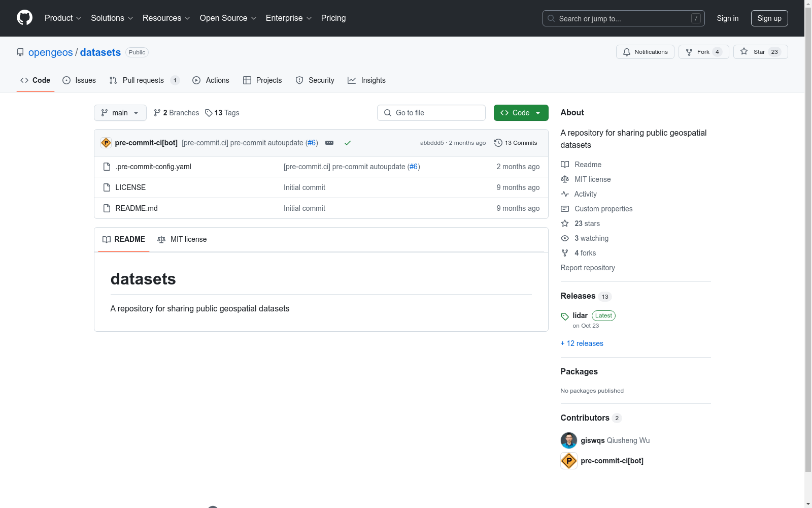Click the Go to file search field
Viewport: 812px width, 508px height.
(431, 113)
